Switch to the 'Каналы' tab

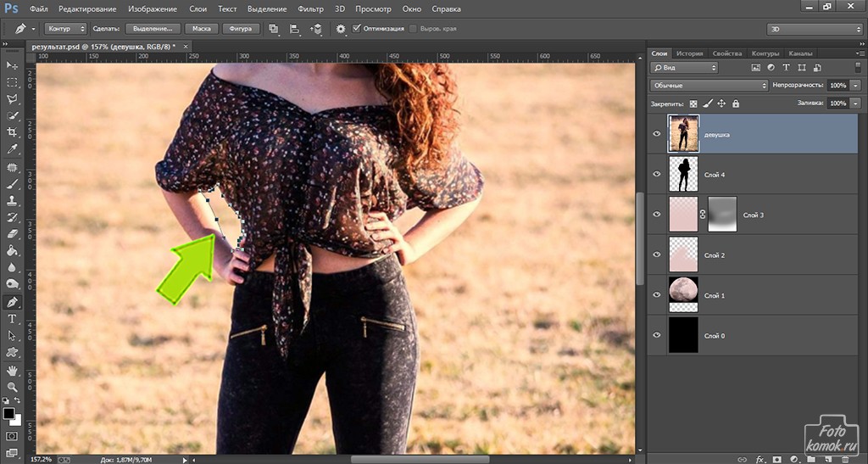pos(802,53)
